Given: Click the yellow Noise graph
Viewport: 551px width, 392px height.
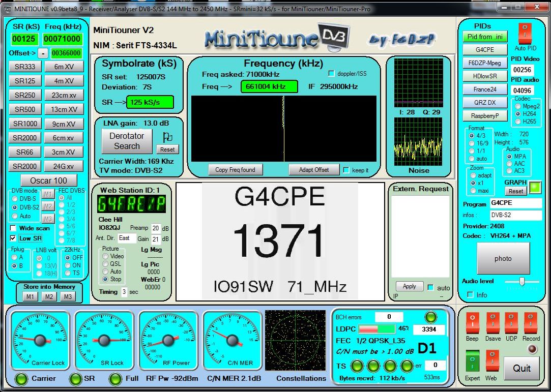Looking at the screenshot, I should pyautogui.click(x=418, y=141).
